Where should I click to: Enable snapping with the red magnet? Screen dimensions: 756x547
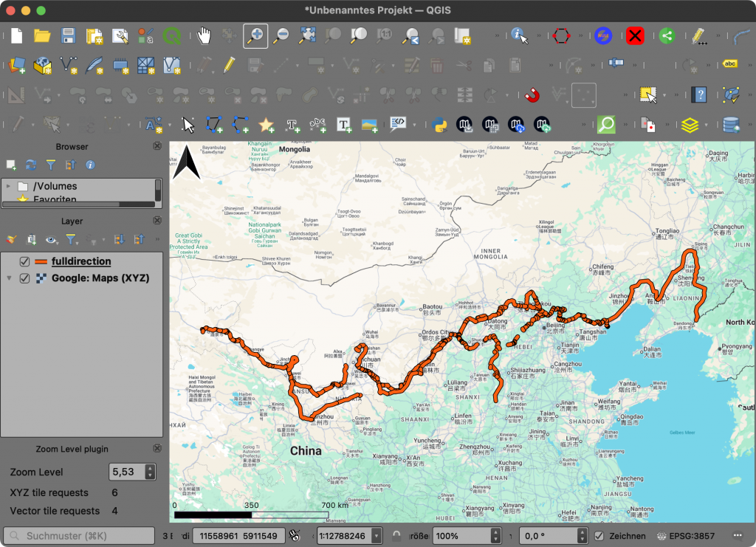click(532, 95)
